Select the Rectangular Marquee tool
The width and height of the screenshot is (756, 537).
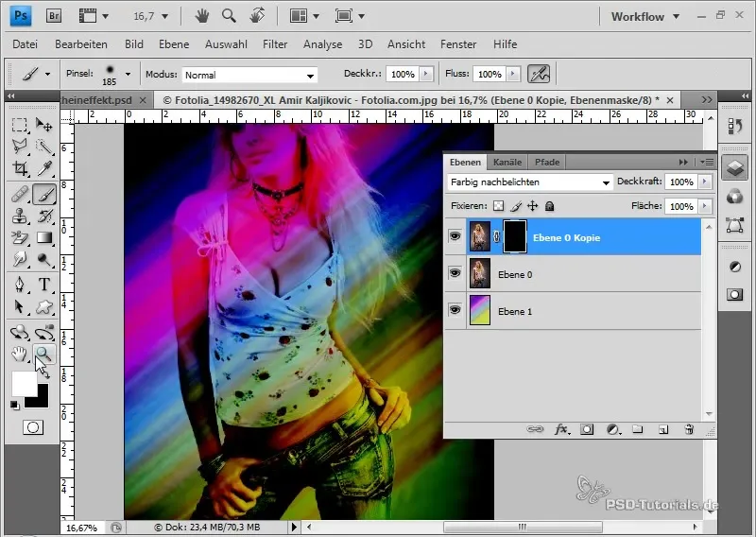[19, 125]
